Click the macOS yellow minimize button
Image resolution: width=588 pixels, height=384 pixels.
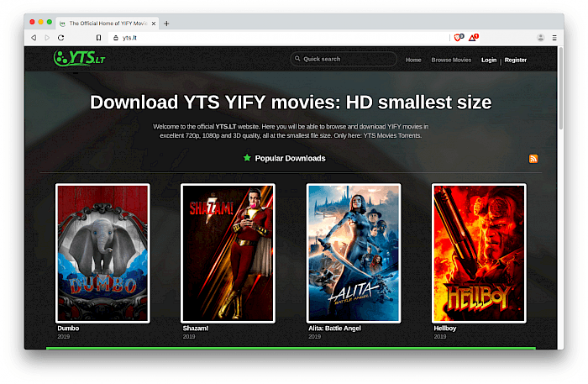pyautogui.click(x=40, y=22)
